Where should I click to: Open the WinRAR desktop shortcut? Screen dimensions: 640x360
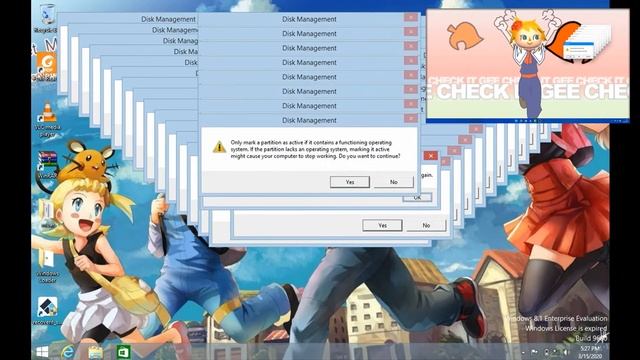tap(47, 164)
